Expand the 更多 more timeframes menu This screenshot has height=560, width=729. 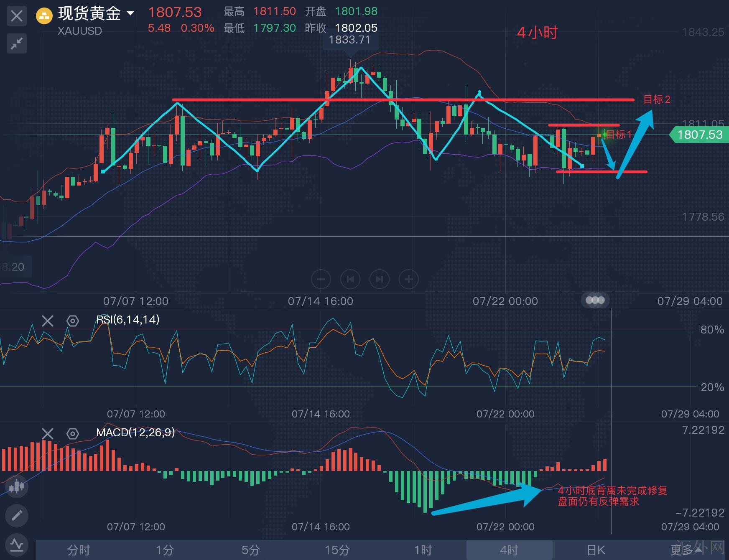[686, 550]
